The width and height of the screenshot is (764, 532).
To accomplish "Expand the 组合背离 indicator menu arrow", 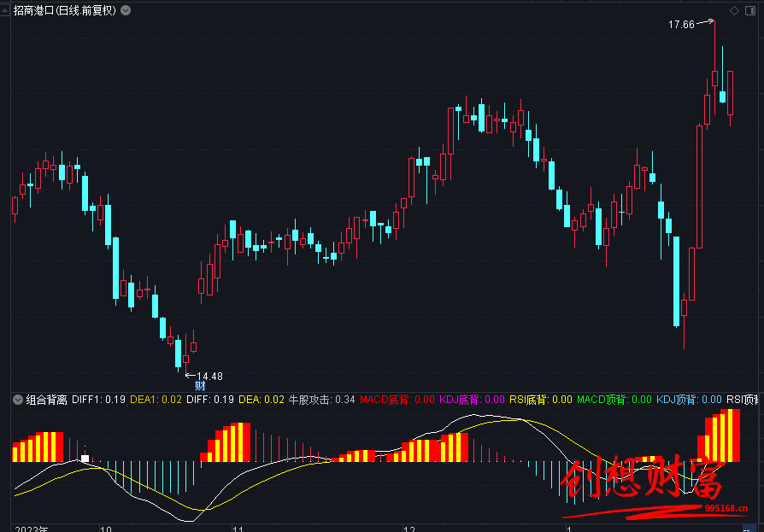I will pyautogui.click(x=18, y=400).
